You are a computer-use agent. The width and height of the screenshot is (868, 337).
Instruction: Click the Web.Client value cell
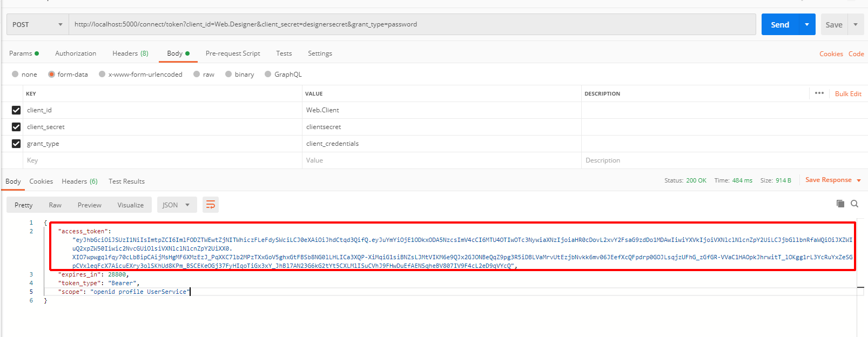pos(442,110)
